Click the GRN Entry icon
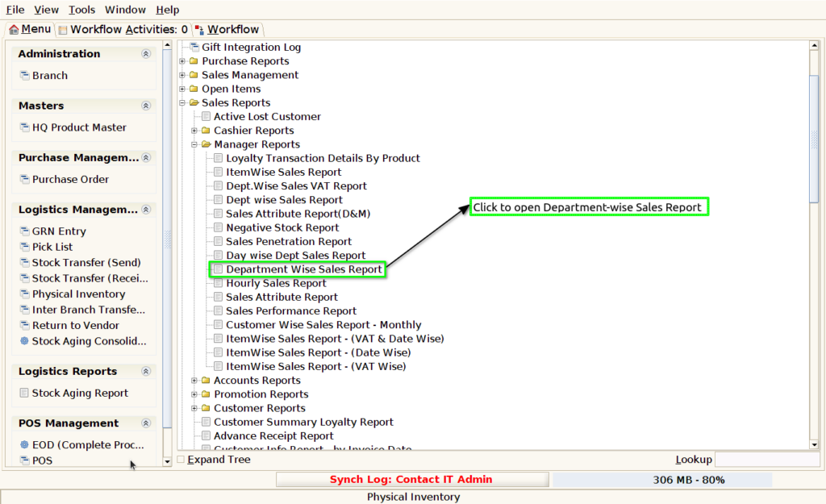826x504 pixels. pos(24,231)
